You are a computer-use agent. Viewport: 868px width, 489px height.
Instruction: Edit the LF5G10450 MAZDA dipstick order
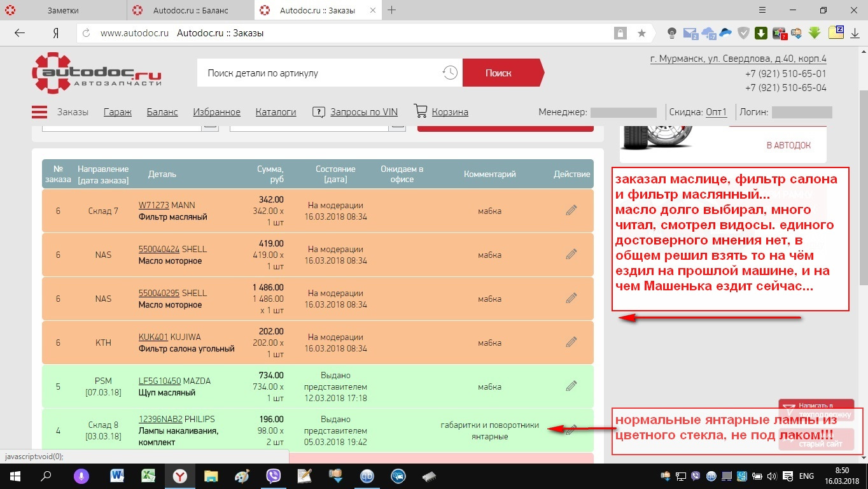[x=571, y=386]
